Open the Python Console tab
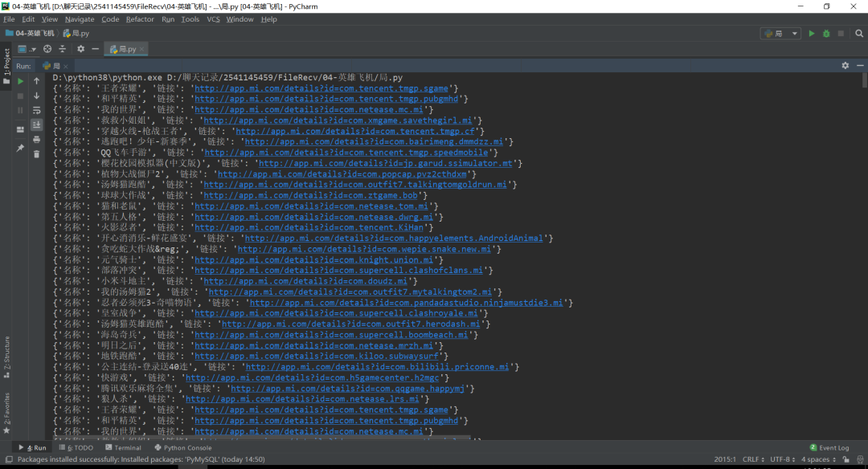868x469 pixels. point(183,447)
